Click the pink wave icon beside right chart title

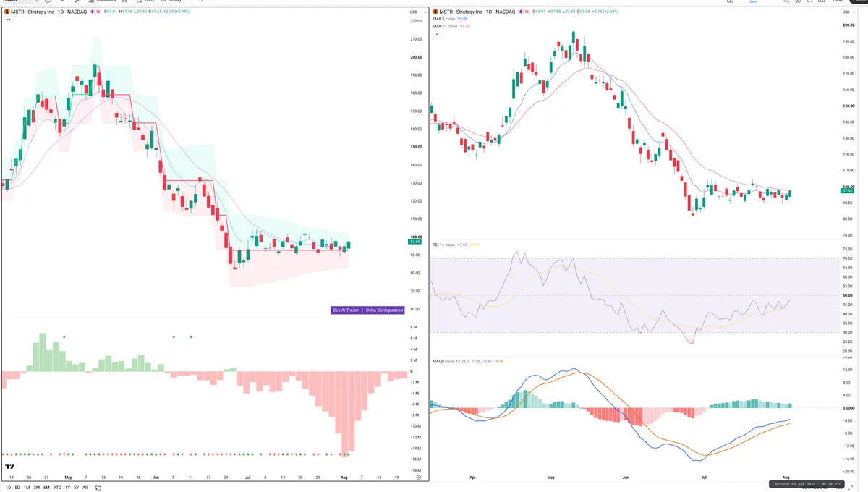[x=526, y=12]
